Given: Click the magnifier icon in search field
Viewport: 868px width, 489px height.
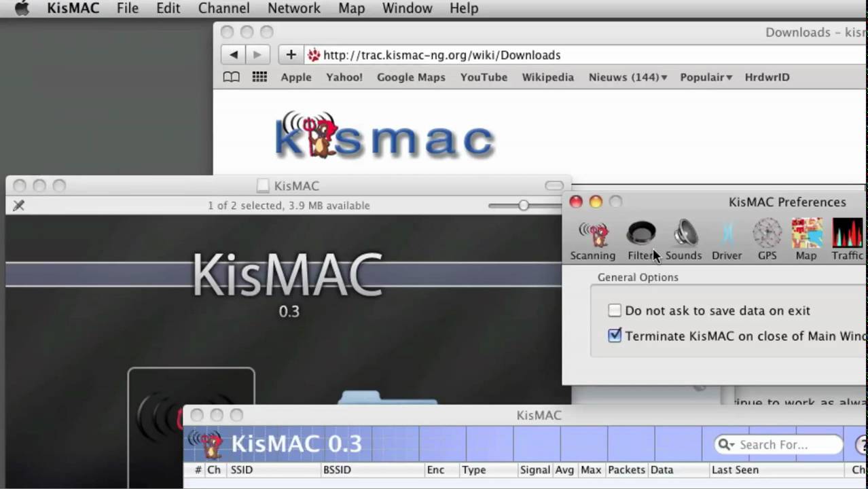Looking at the screenshot, I should (x=725, y=445).
